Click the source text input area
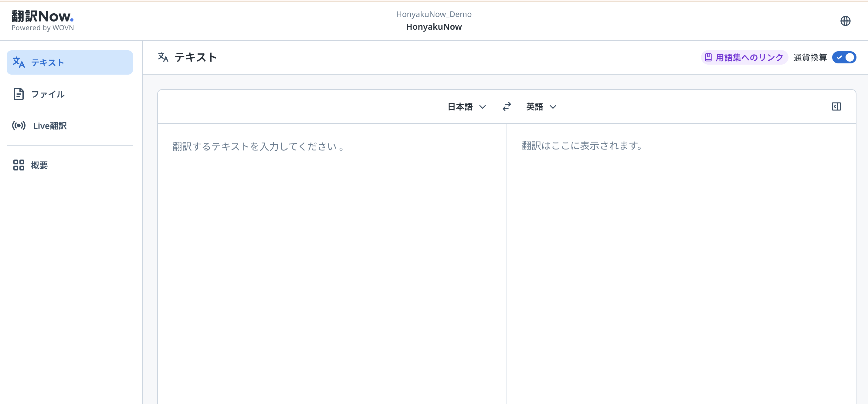This screenshot has width=868, height=404. click(x=332, y=264)
